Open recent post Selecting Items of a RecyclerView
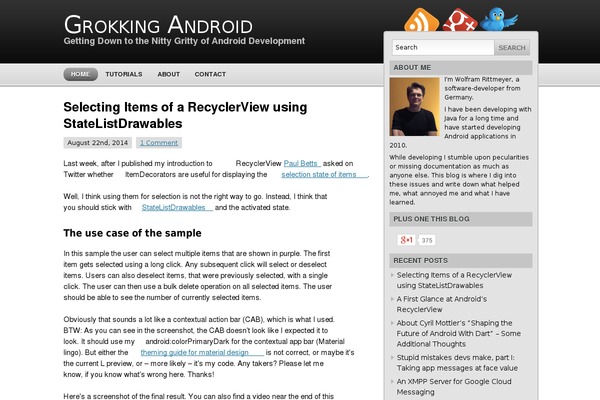 (x=454, y=280)
